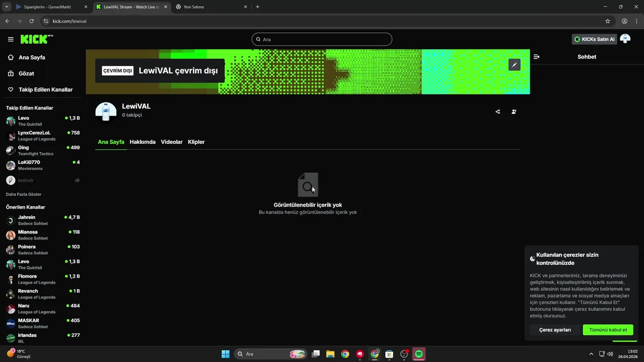This screenshot has height=362, width=644.
Task: Show hidden system tray icons
Action: [x=592, y=354]
